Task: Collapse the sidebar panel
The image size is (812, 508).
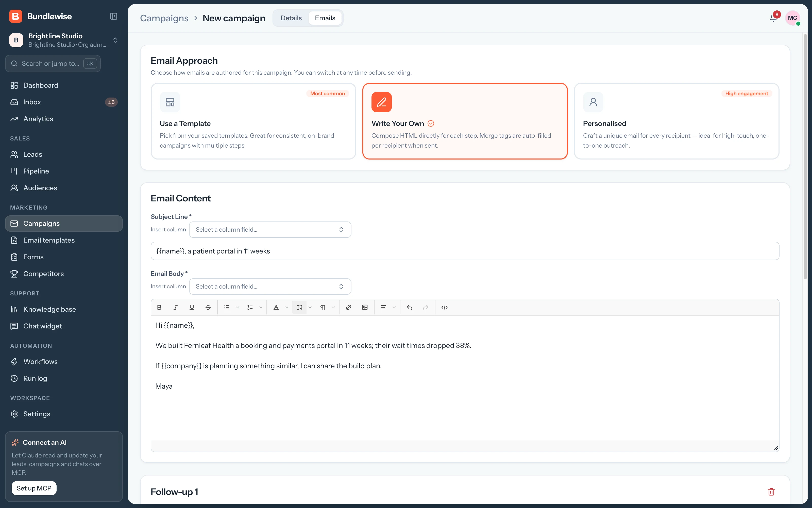Action: click(114, 16)
